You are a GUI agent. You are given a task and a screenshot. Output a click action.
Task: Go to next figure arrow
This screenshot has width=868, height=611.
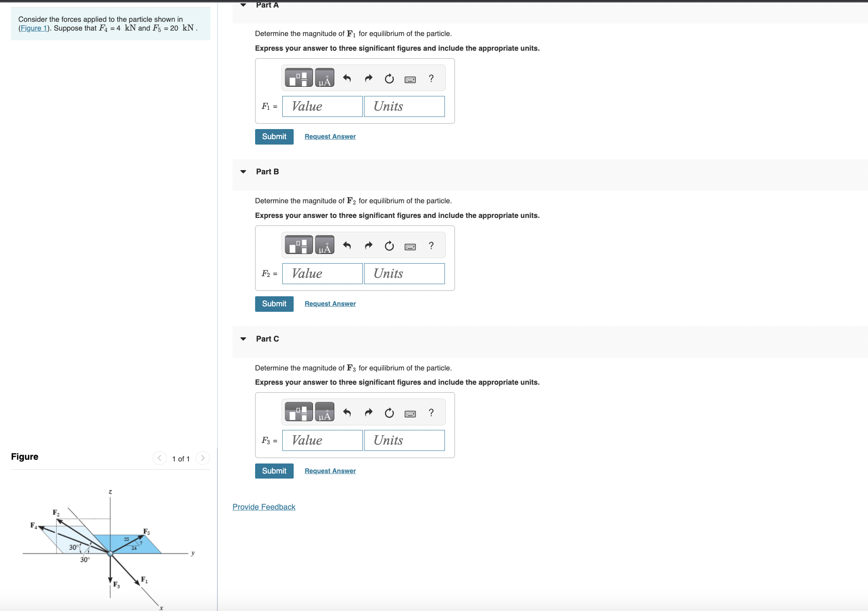coord(203,458)
